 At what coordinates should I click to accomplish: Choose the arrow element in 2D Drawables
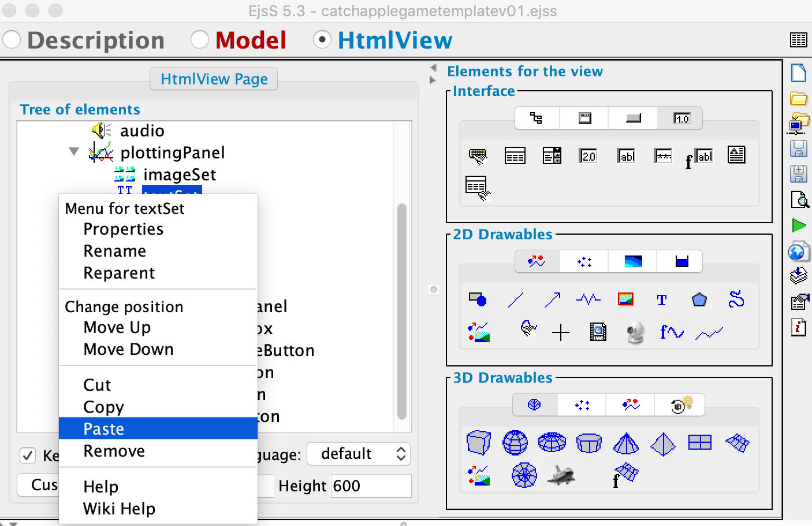(x=553, y=299)
